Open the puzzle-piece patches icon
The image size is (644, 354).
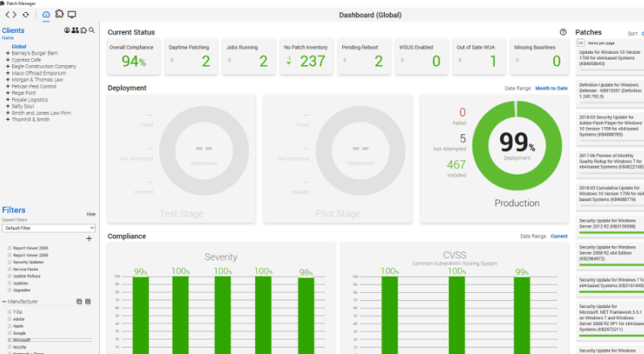(60, 14)
